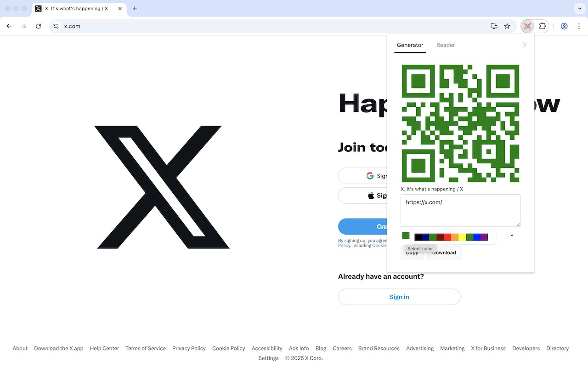Open the Ads info link
Viewport: 588px width, 368px height.
299,348
